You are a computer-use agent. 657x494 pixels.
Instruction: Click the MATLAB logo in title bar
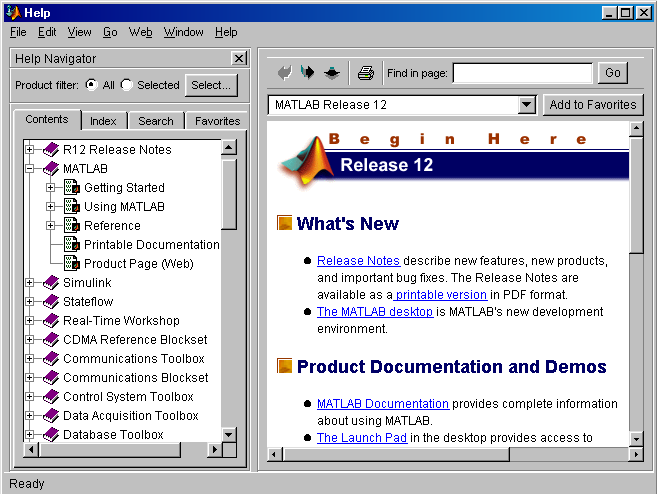pyautogui.click(x=13, y=12)
